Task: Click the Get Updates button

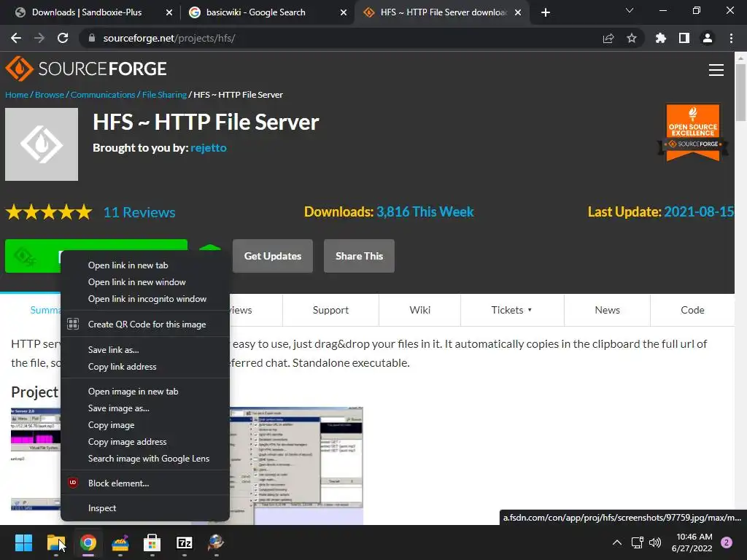Action: coord(273,256)
